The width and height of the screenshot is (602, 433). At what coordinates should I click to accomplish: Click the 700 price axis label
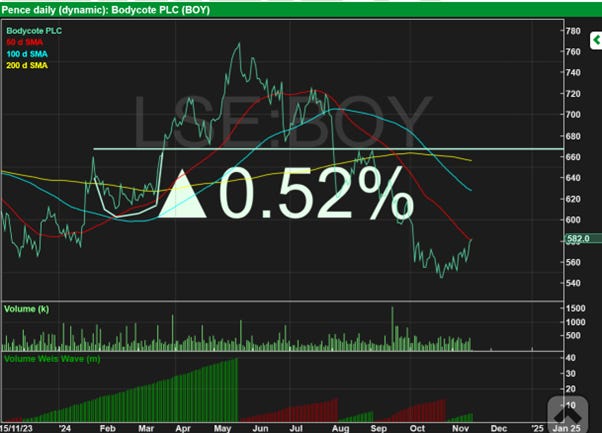[x=573, y=114]
